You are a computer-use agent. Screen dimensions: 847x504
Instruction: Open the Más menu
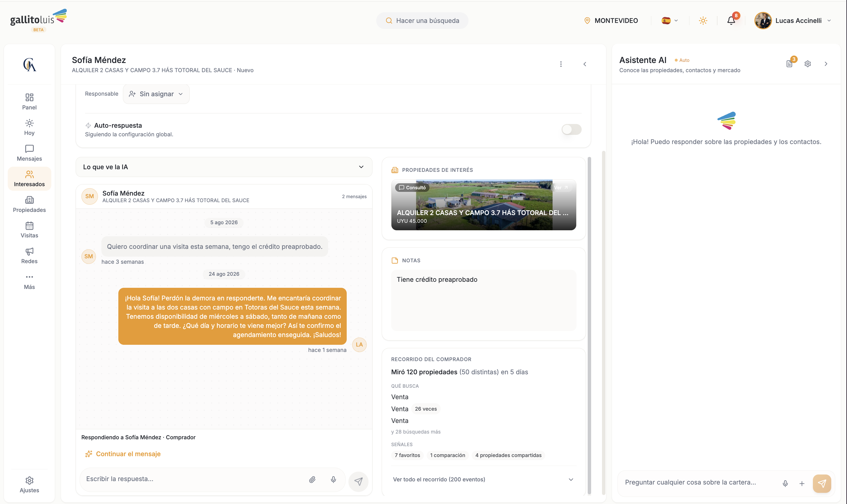(x=29, y=281)
